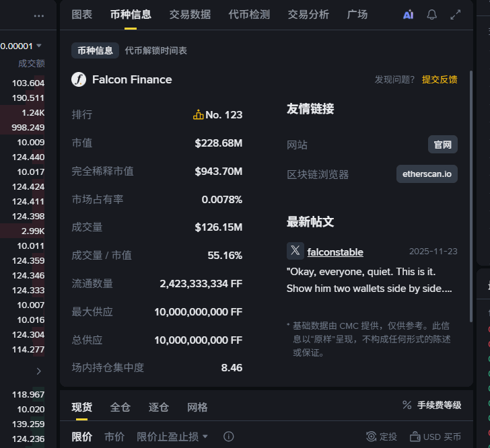The height and width of the screenshot is (448, 490).
Task: Click the order type info icon
Action: 228,437
